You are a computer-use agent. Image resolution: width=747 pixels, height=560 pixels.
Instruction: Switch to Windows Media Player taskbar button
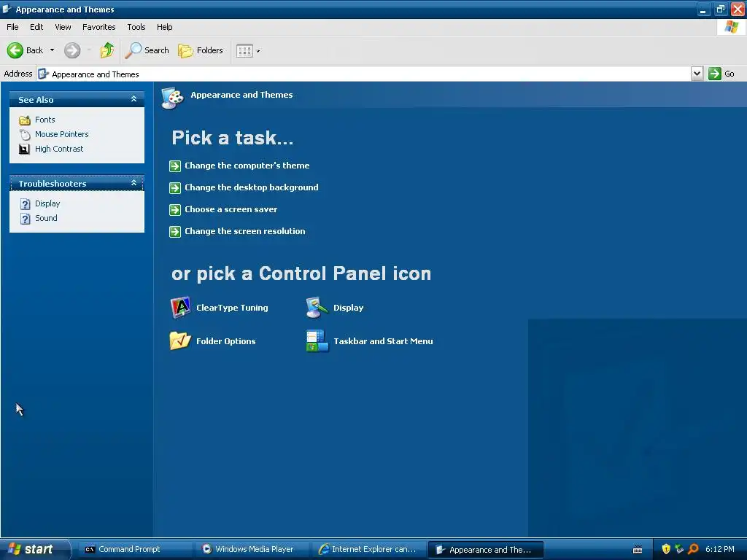(x=252, y=550)
